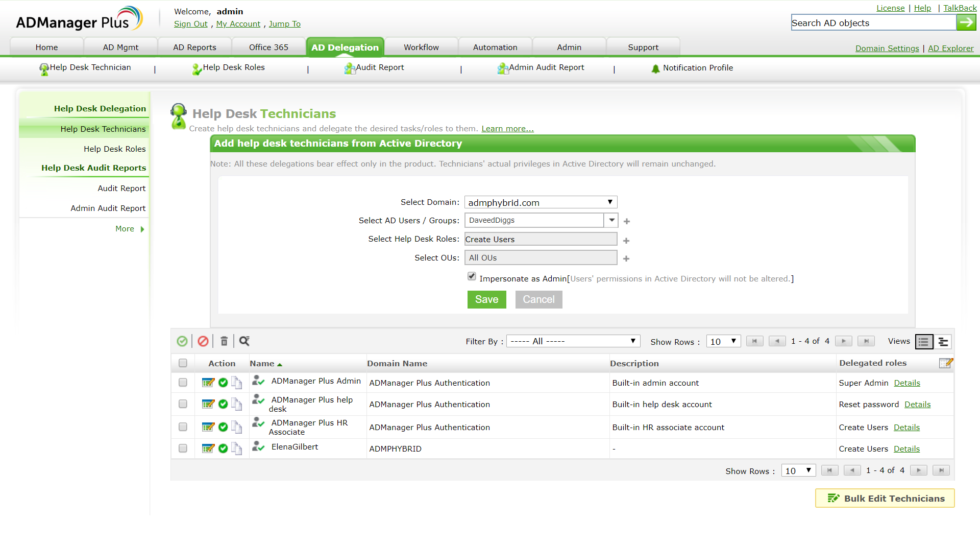This screenshot has width=980, height=543.
Task: Open the AD Mgmt tab
Action: [x=120, y=47]
